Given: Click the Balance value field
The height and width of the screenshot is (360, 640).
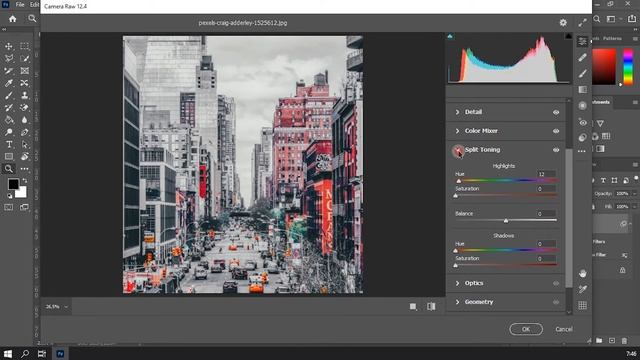Looking at the screenshot, I should (546, 213).
